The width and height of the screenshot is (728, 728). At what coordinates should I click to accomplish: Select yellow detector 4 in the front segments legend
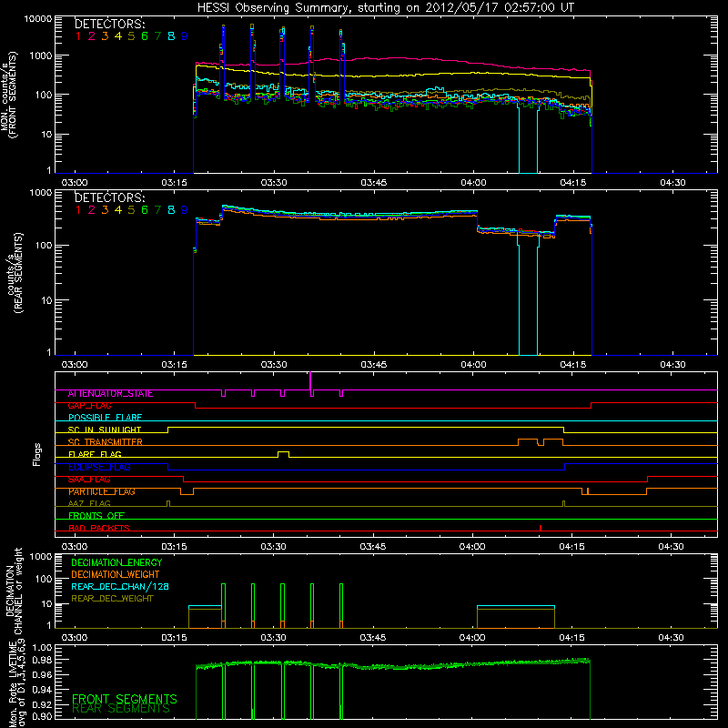click(118, 36)
